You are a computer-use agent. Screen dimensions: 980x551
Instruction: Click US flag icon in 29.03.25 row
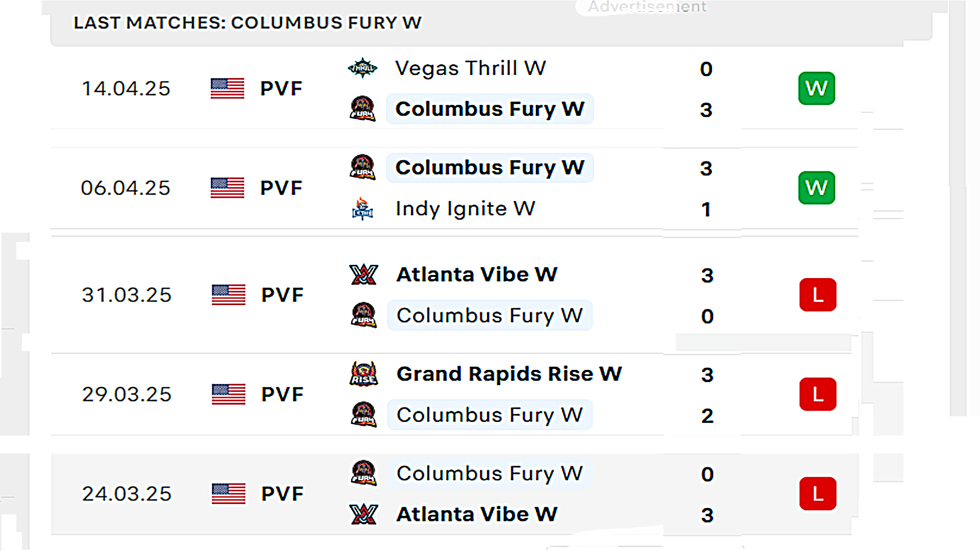point(229,394)
